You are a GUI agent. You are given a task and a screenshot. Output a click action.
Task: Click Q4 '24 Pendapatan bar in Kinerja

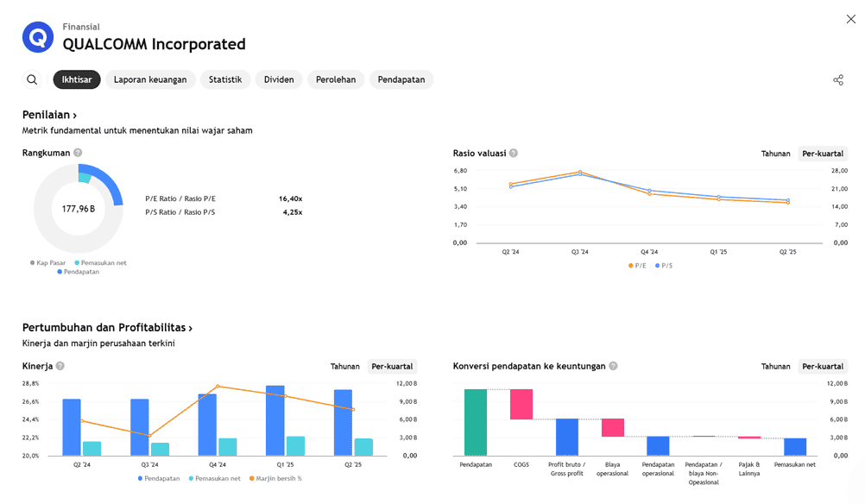coord(207,425)
